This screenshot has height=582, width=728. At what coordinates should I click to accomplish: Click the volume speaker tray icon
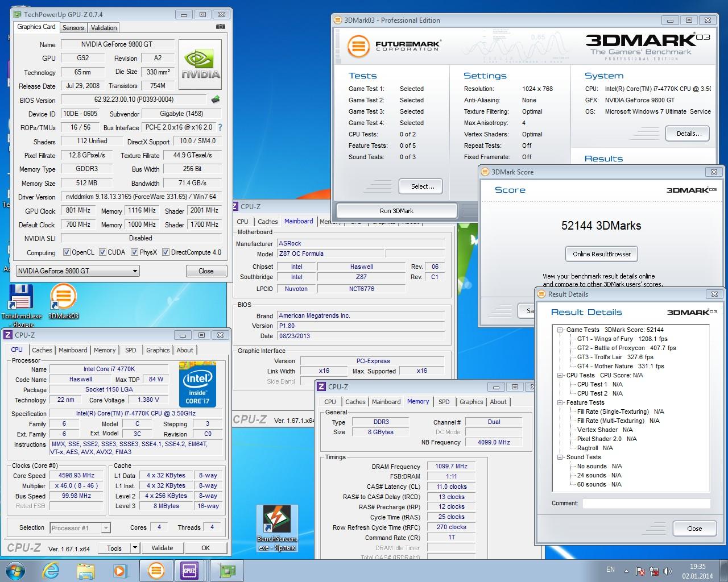tap(667, 571)
